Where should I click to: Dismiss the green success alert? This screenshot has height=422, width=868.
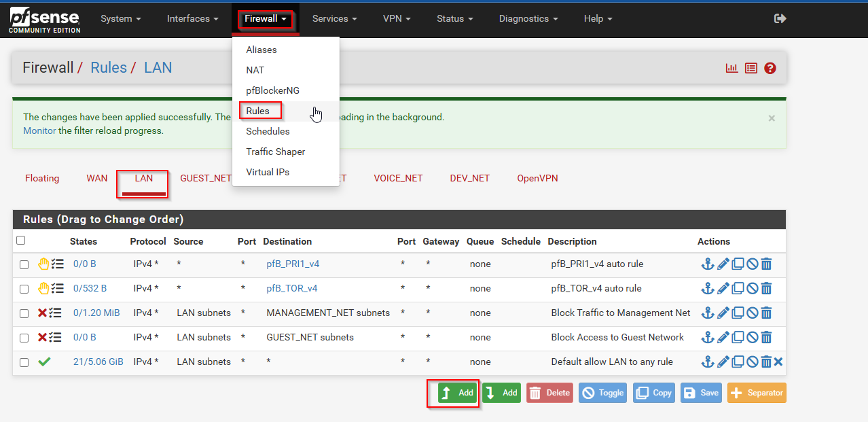tap(772, 118)
